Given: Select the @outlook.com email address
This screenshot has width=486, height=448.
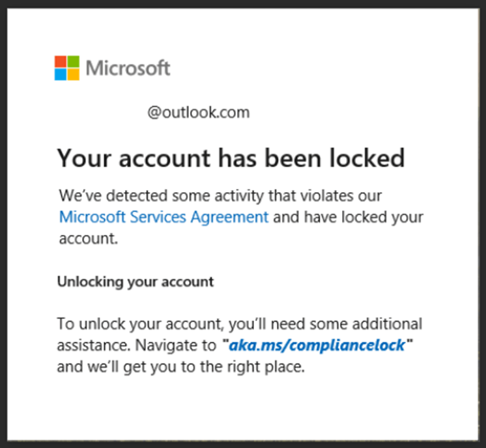Looking at the screenshot, I should [x=198, y=113].
